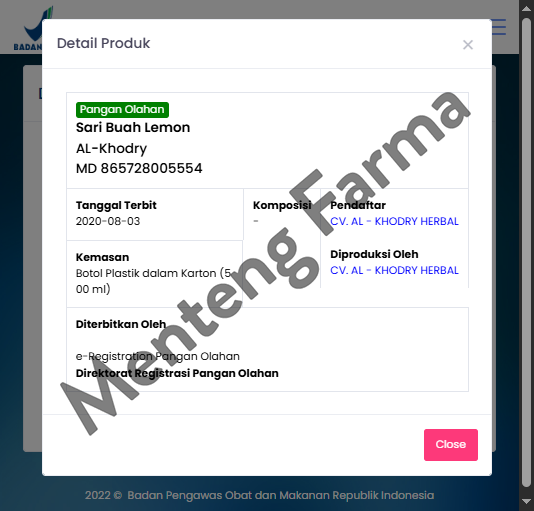534x511 pixels.
Task: Click the Diterbitkan Oleh heading
Action: [x=121, y=324]
